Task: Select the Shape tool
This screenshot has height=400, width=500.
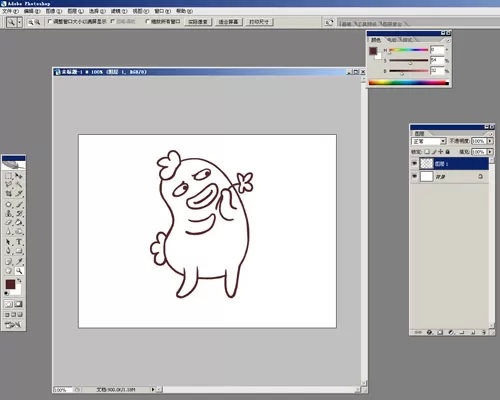Action: 19,251
